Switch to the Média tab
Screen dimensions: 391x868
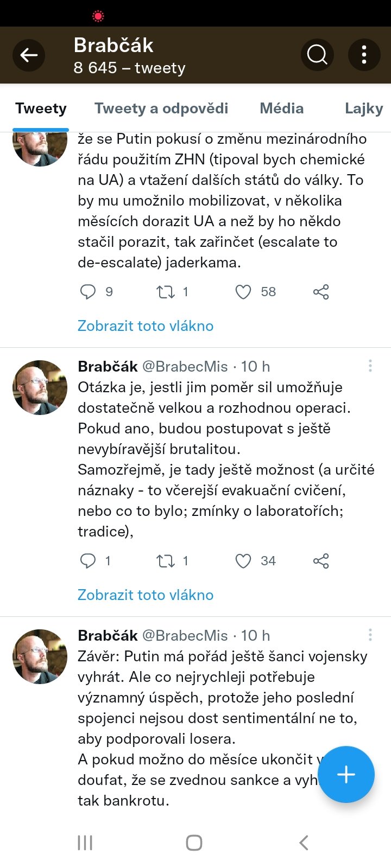pyautogui.click(x=281, y=108)
